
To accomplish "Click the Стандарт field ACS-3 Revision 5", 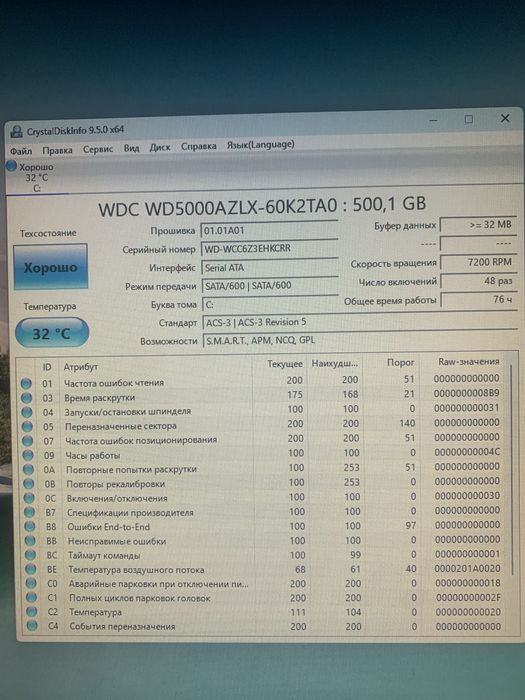I will pyautogui.click(x=360, y=322).
